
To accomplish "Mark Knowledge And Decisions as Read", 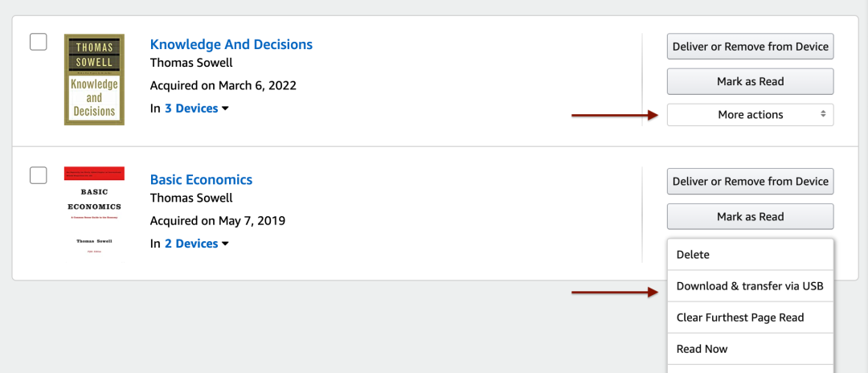I will pos(750,82).
